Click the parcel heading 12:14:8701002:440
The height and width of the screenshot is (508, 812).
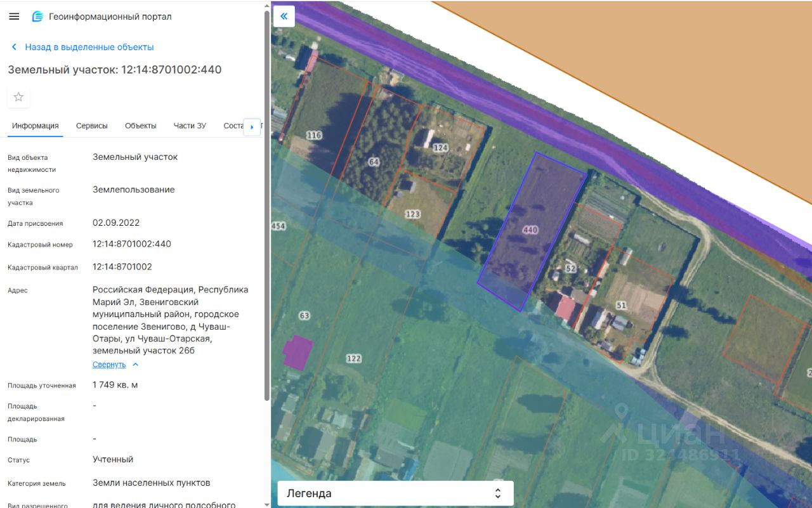pos(115,70)
